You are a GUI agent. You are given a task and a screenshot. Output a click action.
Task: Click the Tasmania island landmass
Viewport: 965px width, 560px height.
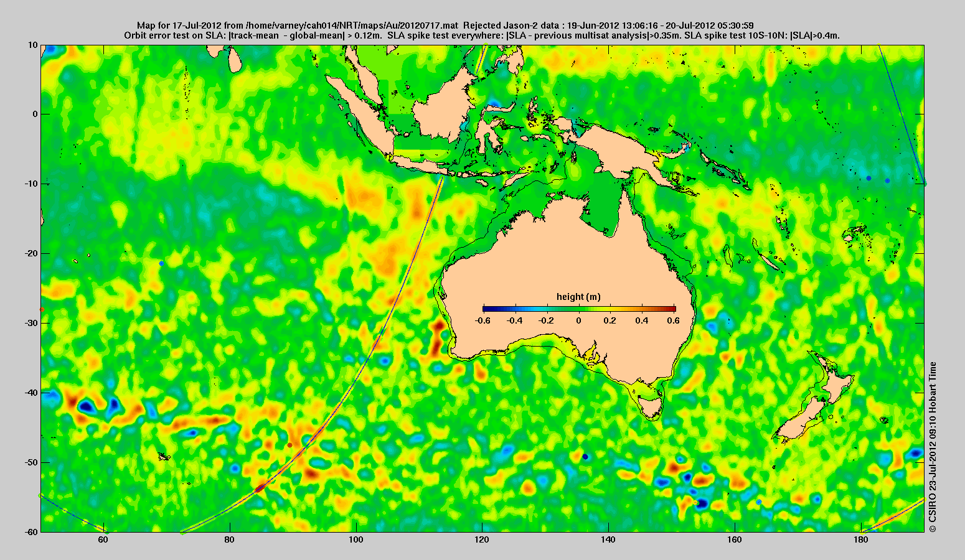tap(650, 408)
